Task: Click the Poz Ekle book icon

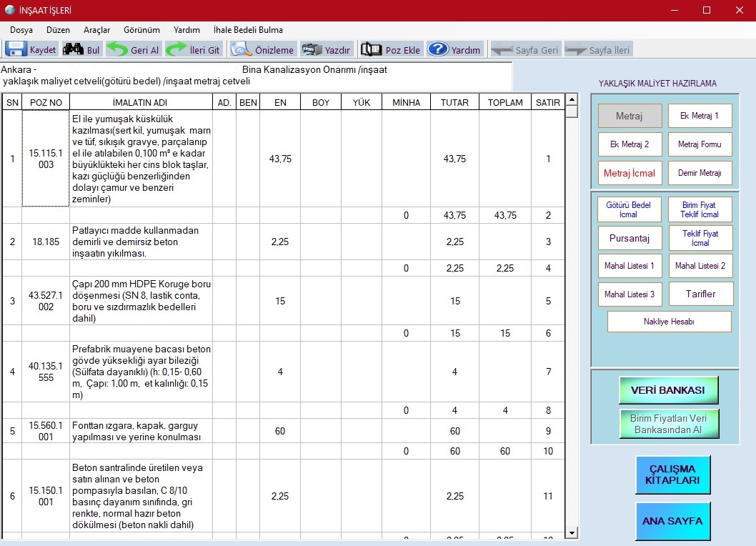Action: pyautogui.click(x=372, y=49)
